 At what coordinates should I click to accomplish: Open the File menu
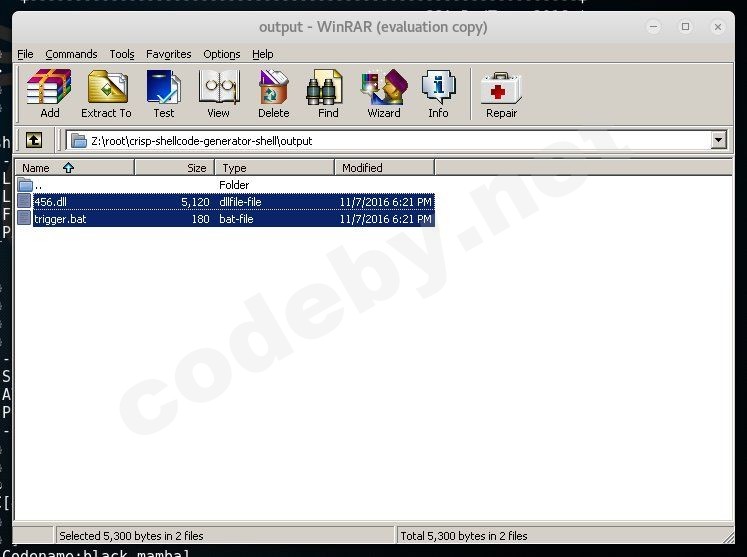(x=25, y=54)
